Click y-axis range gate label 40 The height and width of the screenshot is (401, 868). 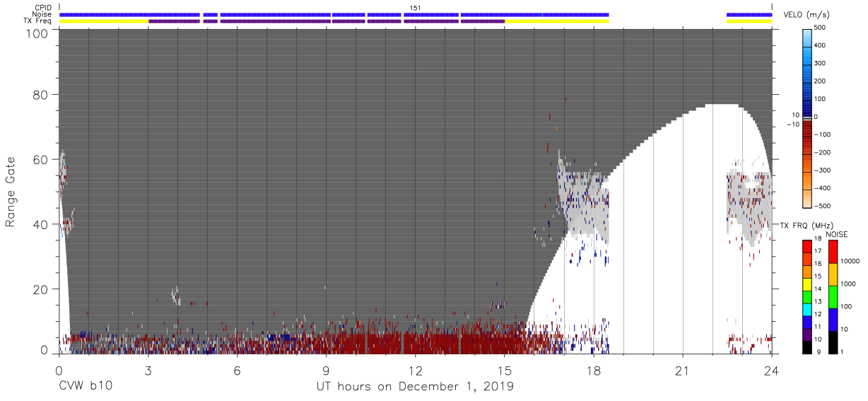(x=40, y=224)
